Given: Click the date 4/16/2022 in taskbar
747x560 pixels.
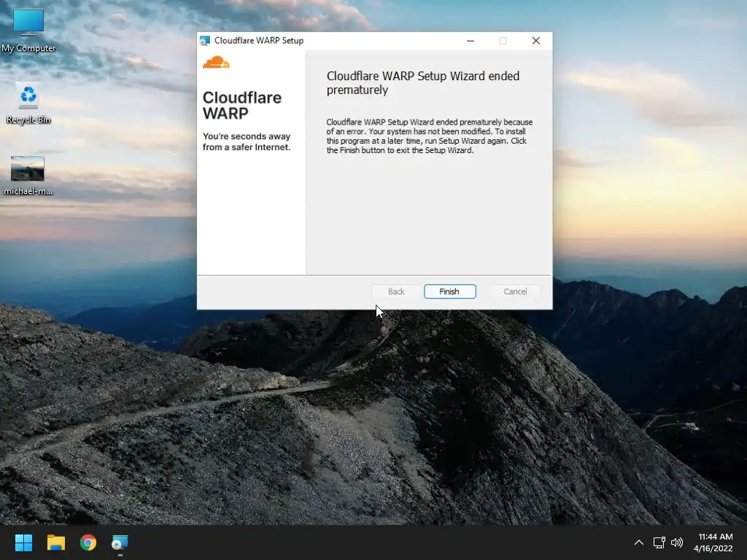Looking at the screenshot, I should [713, 548].
